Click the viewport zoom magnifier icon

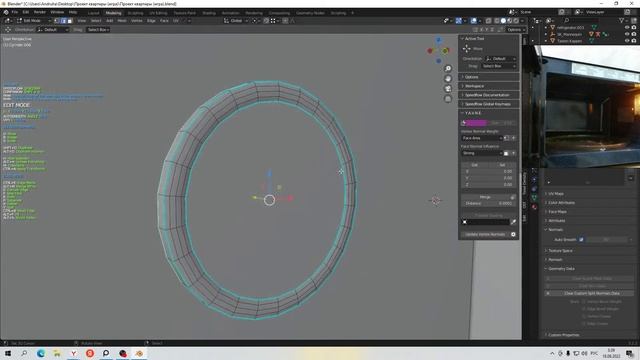[x=448, y=69]
